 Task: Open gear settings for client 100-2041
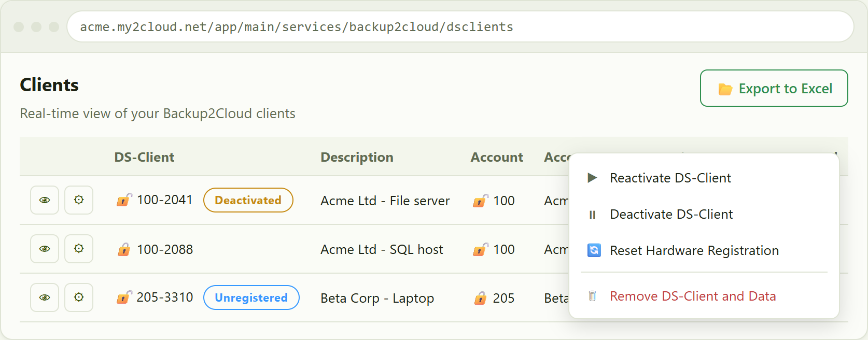79,200
